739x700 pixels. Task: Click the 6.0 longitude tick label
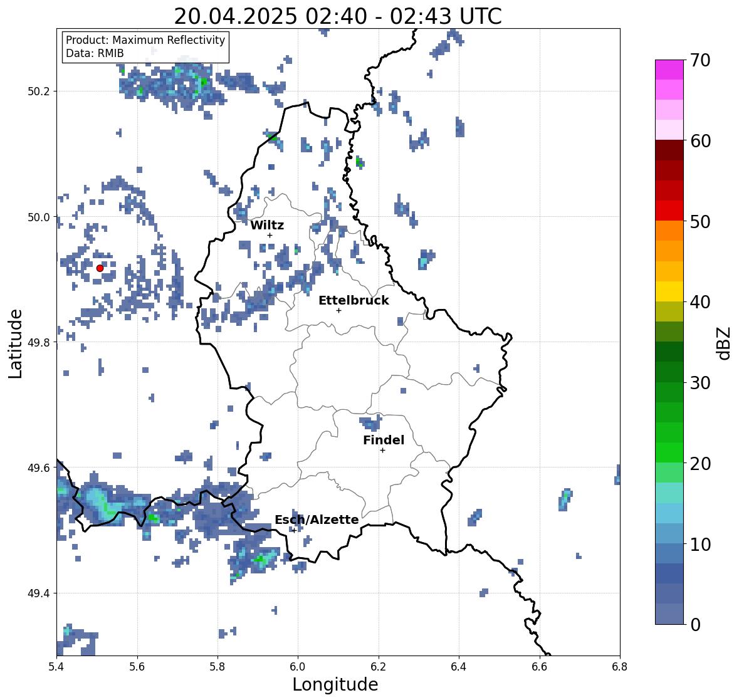coord(298,667)
